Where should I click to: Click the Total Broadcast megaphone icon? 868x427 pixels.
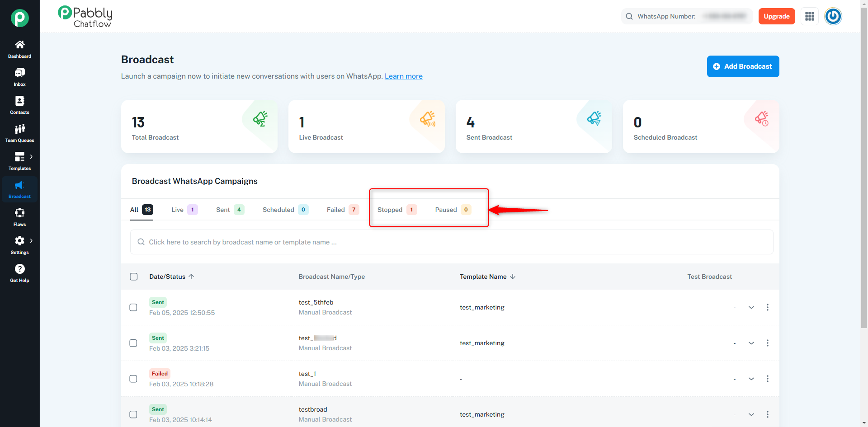(x=260, y=118)
